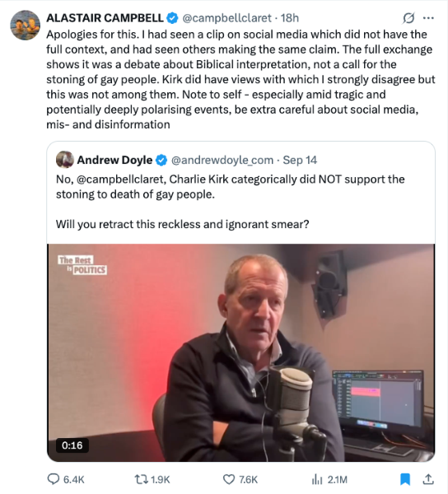Like the post with the heart icon
448x494 pixels.
pos(229,479)
